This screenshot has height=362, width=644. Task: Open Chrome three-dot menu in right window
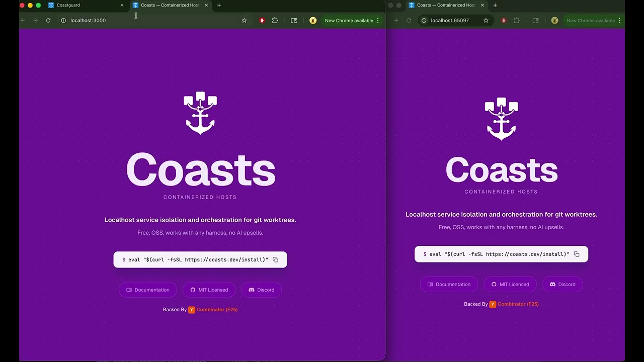coord(619,21)
